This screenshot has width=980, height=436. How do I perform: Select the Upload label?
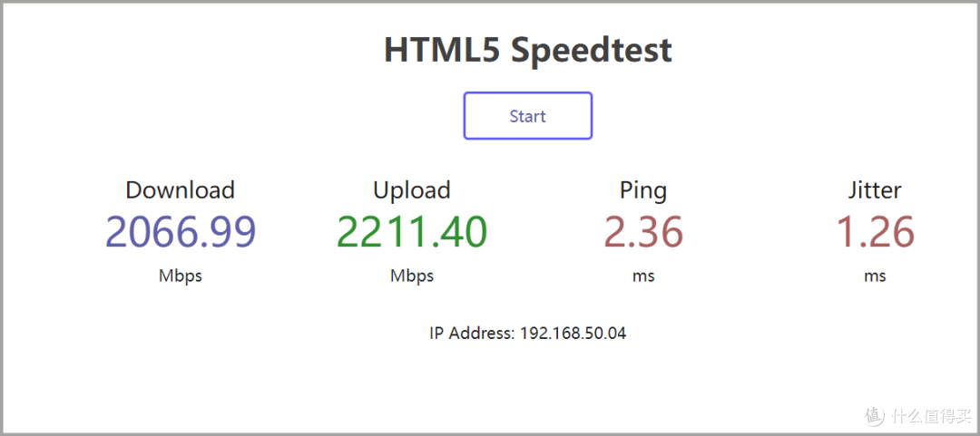pyautogui.click(x=412, y=190)
